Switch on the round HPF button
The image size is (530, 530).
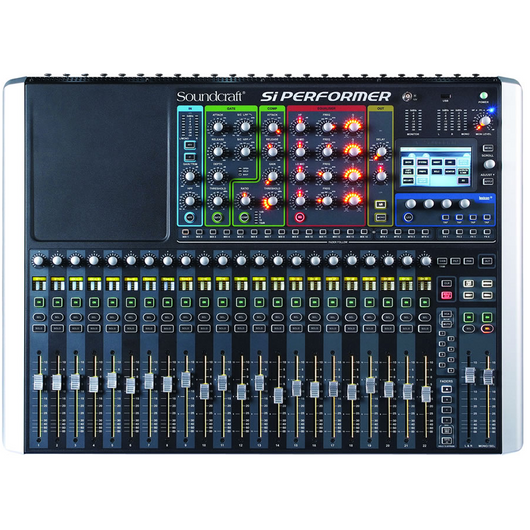pos(190,217)
